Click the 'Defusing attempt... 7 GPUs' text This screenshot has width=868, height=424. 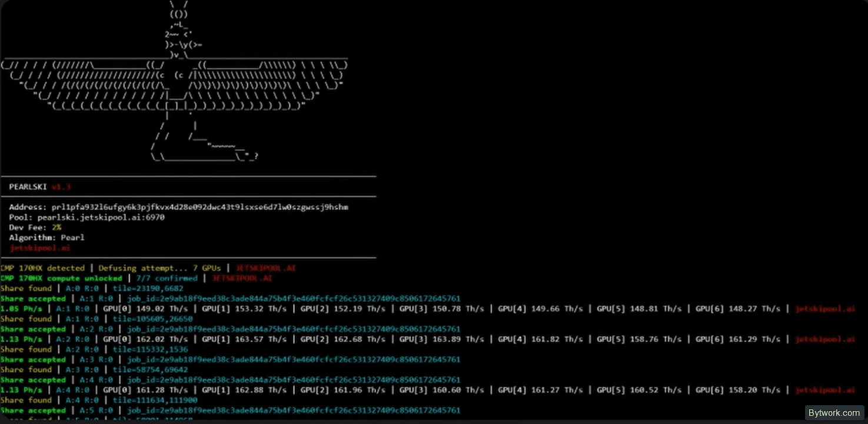coord(159,268)
